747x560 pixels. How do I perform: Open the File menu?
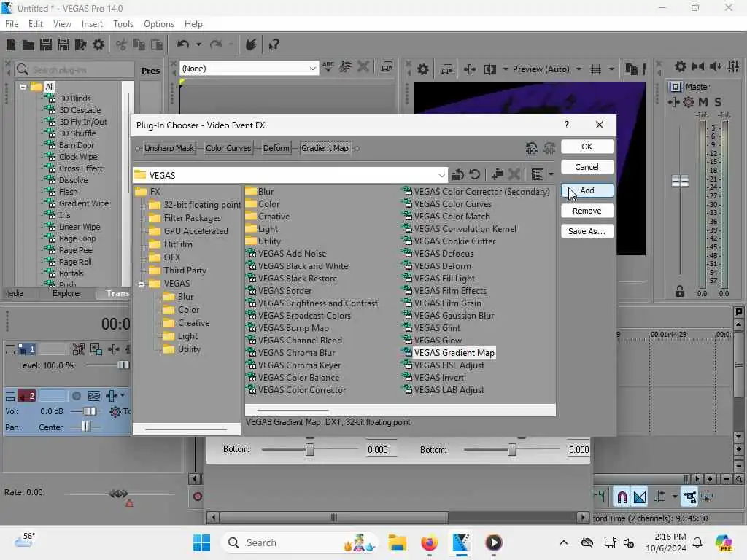12,24
